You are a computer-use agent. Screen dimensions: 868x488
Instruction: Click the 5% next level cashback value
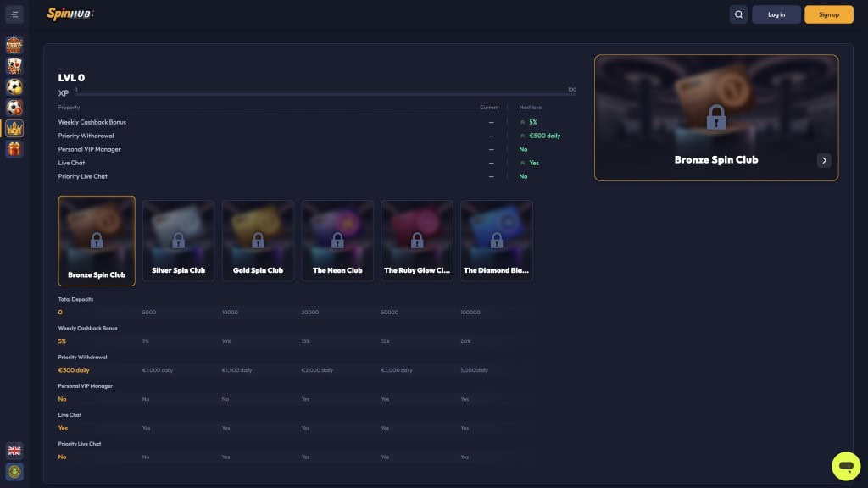pyautogui.click(x=532, y=122)
